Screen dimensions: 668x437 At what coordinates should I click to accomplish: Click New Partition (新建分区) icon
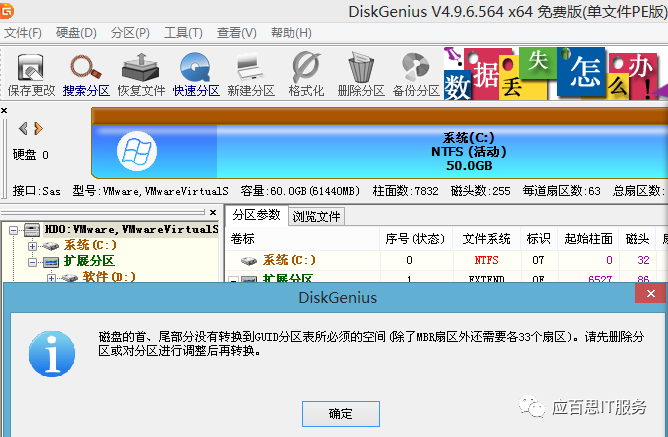pos(251,75)
